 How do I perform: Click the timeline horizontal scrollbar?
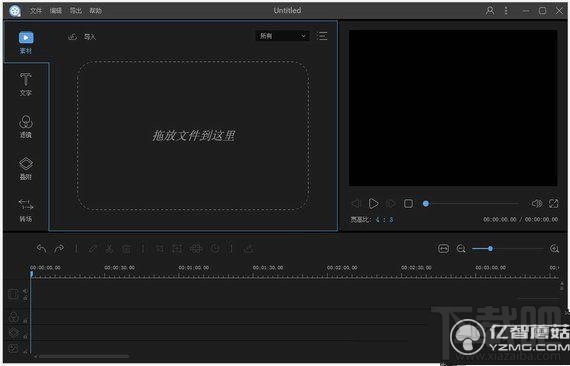(84, 357)
